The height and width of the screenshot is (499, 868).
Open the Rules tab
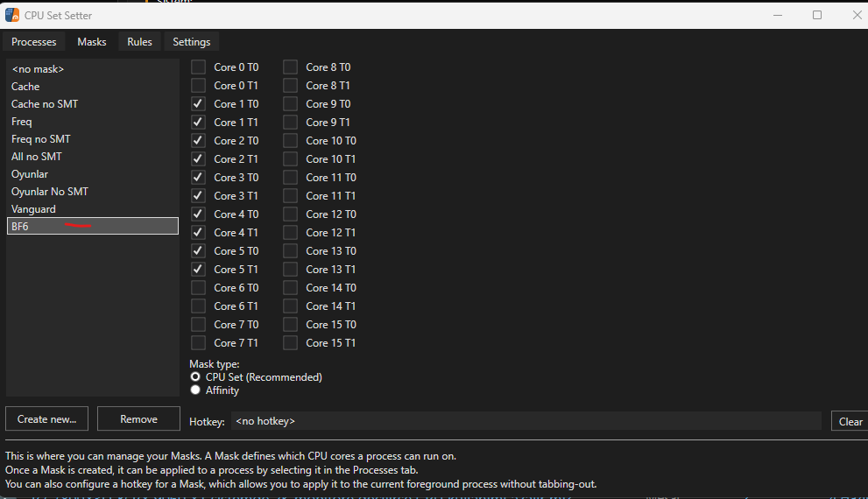[x=139, y=42]
